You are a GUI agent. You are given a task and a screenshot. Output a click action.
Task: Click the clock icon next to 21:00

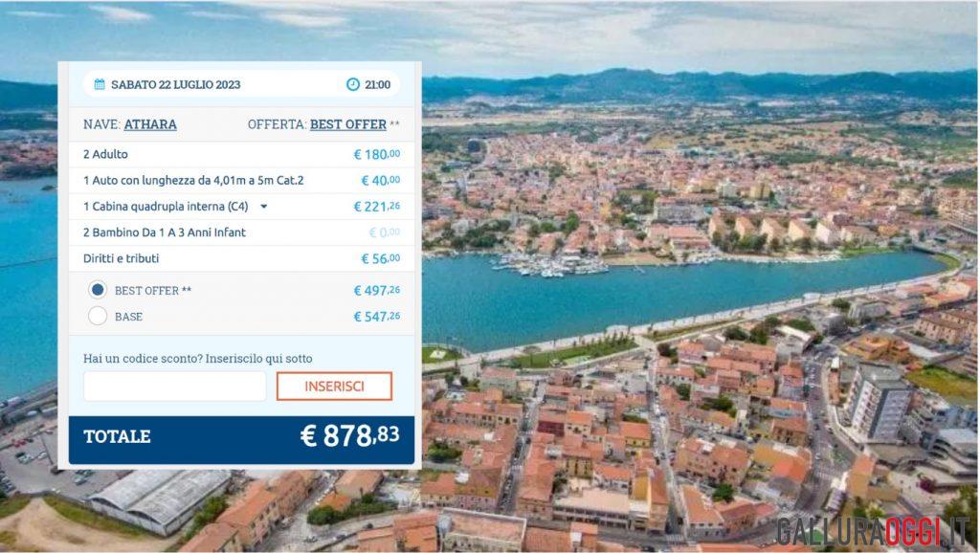[353, 84]
